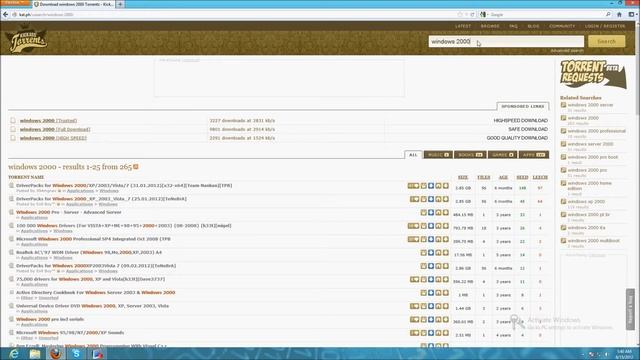640x360 pixels.
Task: Open search engine dropdown in browser search bar
Action: (484, 14)
